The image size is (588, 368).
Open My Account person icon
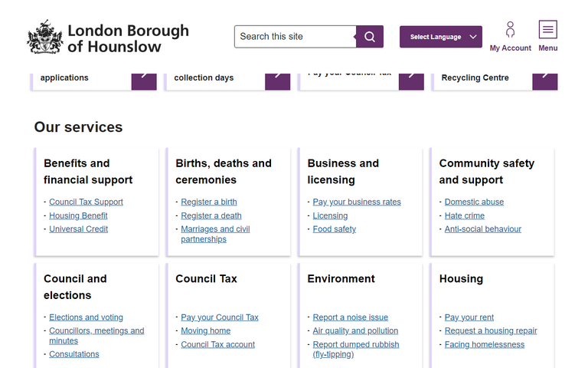click(x=510, y=31)
